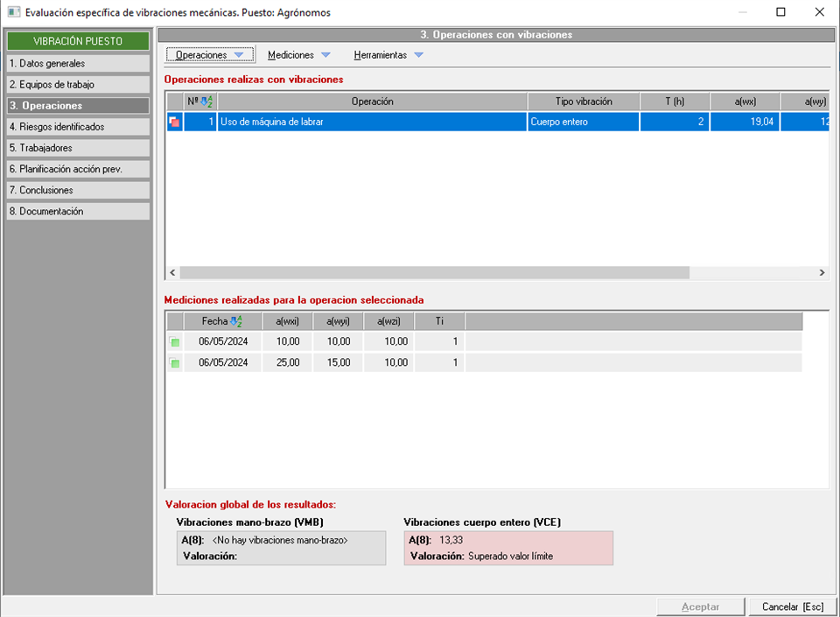The width and height of the screenshot is (840, 617).
Task: Open the Operaciones dropdown menu
Action: tap(210, 55)
